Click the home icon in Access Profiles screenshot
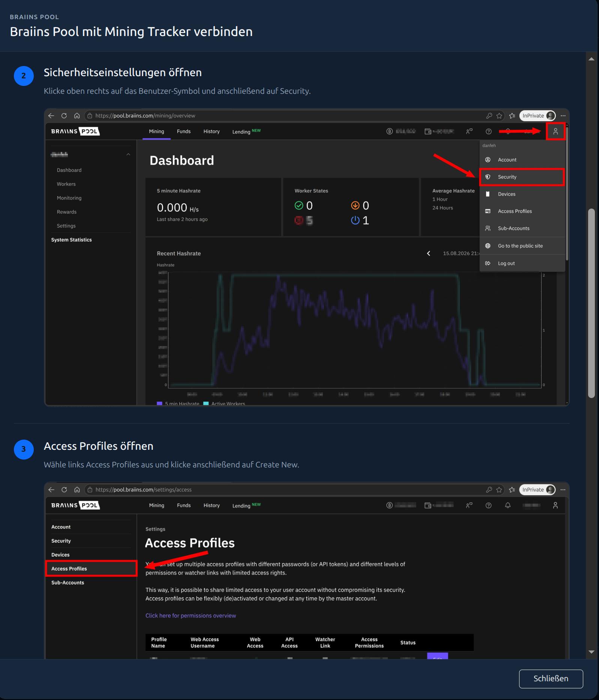The height and width of the screenshot is (700, 599). coord(77,490)
